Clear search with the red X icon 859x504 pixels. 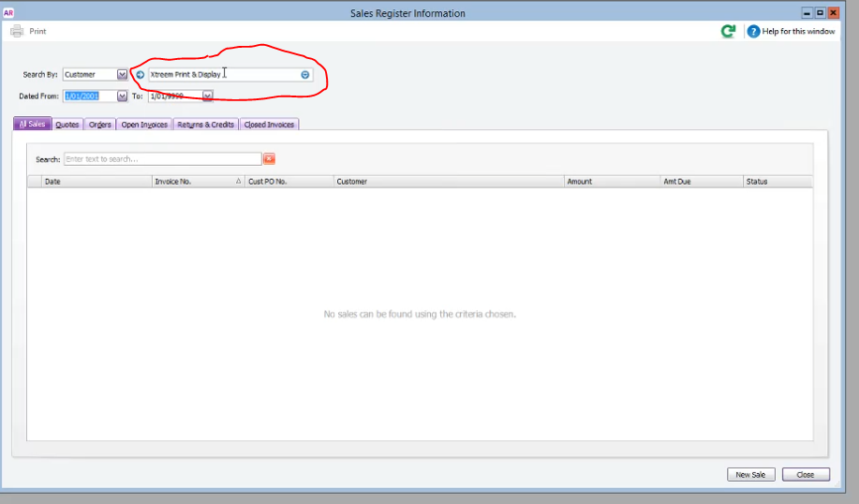[x=269, y=159]
